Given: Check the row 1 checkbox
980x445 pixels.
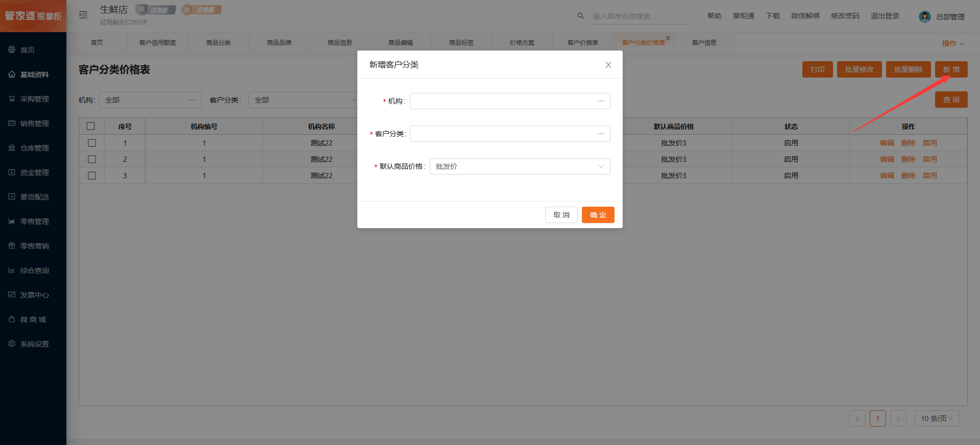Looking at the screenshot, I should 92,143.
